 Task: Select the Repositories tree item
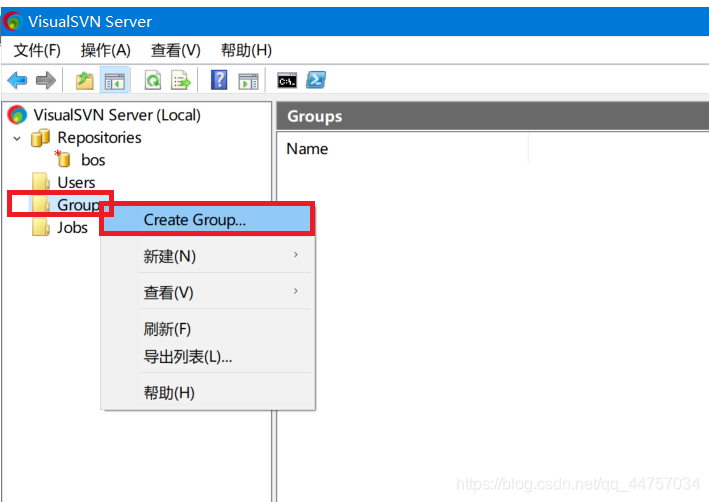coord(99,137)
